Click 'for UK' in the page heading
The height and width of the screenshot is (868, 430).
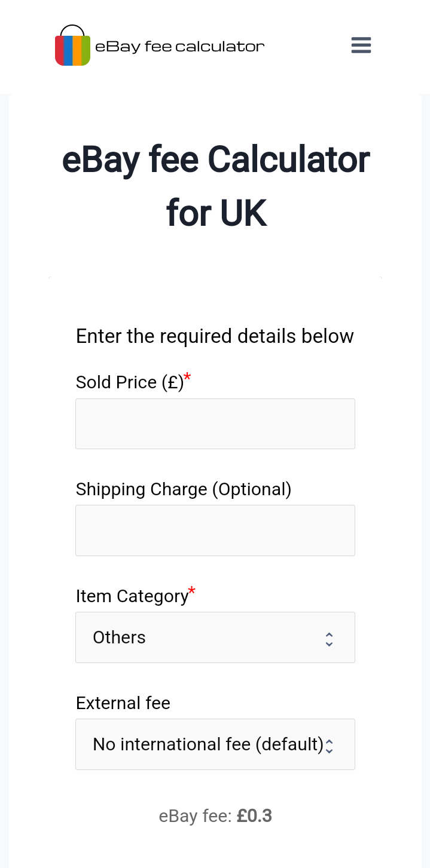point(216,213)
